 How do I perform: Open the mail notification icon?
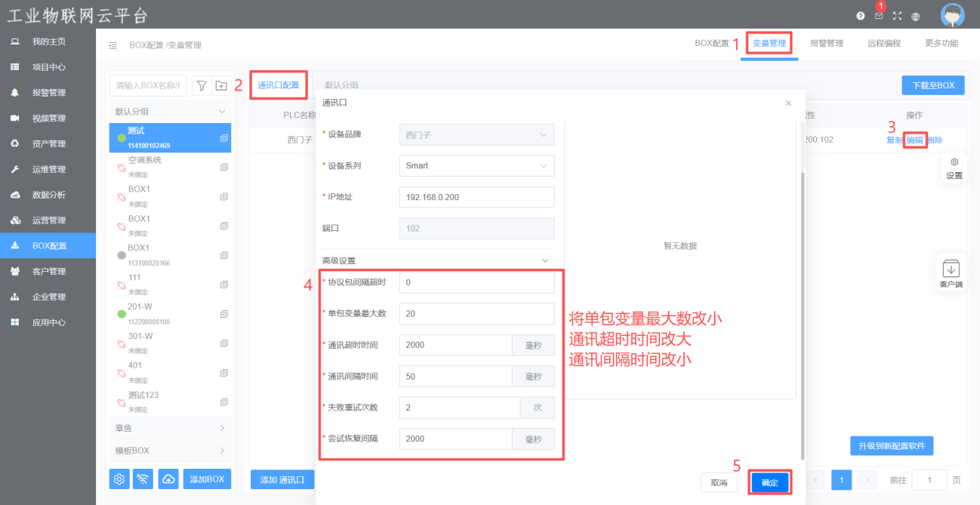(879, 15)
